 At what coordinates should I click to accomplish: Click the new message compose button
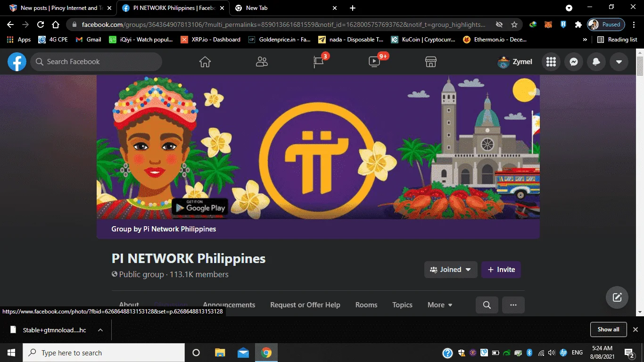coord(617,297)
